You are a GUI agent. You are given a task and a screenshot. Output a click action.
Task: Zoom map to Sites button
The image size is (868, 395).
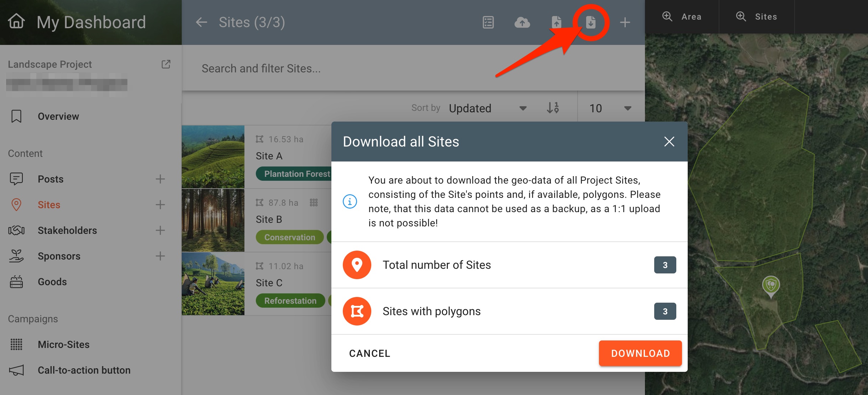756,17
